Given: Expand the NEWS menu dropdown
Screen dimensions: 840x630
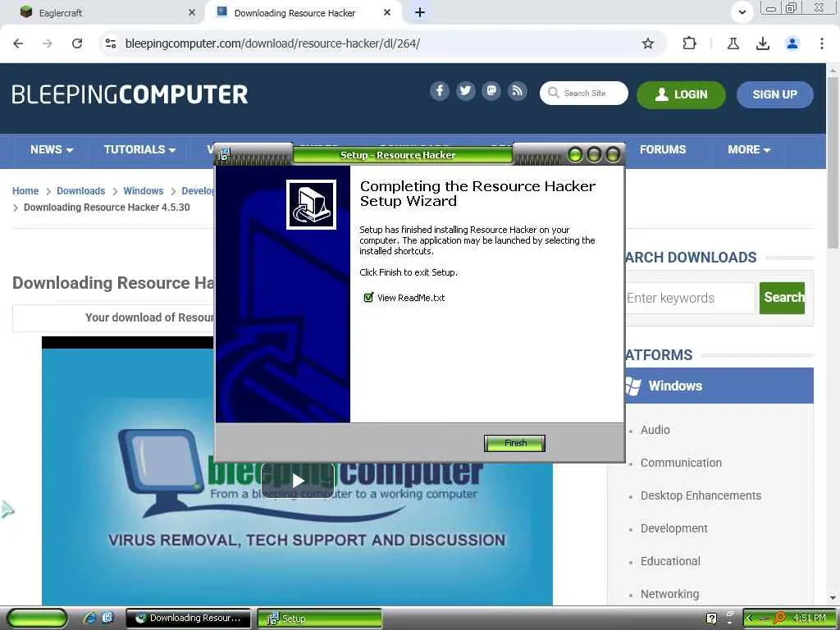Looking at the screenshot, I should 52,149.
